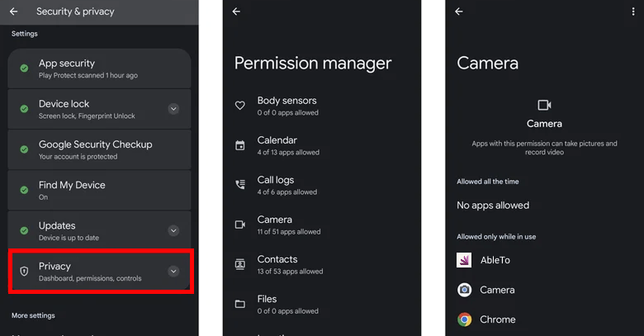Click 'No apps allowed' text
This screenshot has width=644, height=336.
[x=493, y=205]
